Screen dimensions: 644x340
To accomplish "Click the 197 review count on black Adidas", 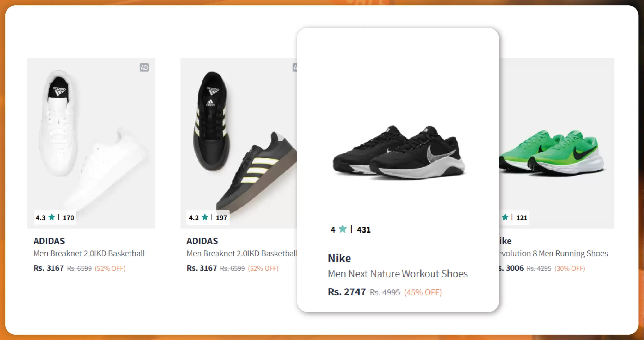I will pos(221,218).
